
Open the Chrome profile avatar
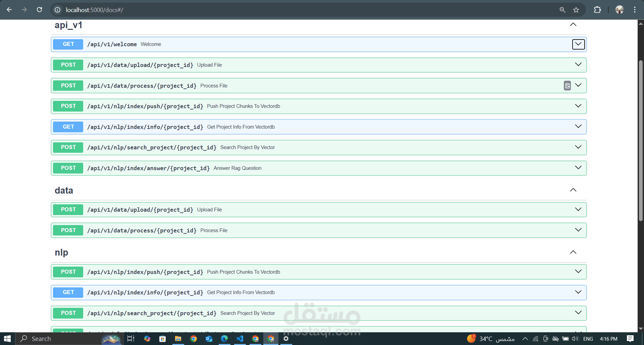pyautogui.click(x=620, y=10)
